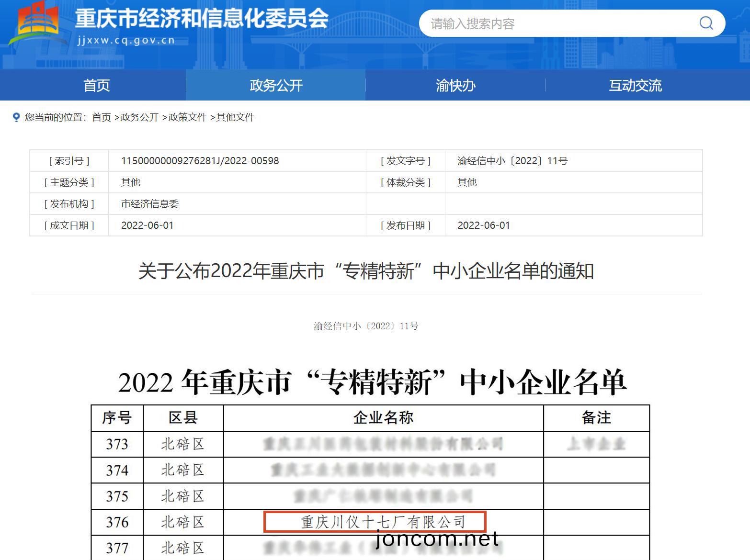Open the 渝快办 navigation tab
The width and height of the screenshot is (750, 560).
455,85
